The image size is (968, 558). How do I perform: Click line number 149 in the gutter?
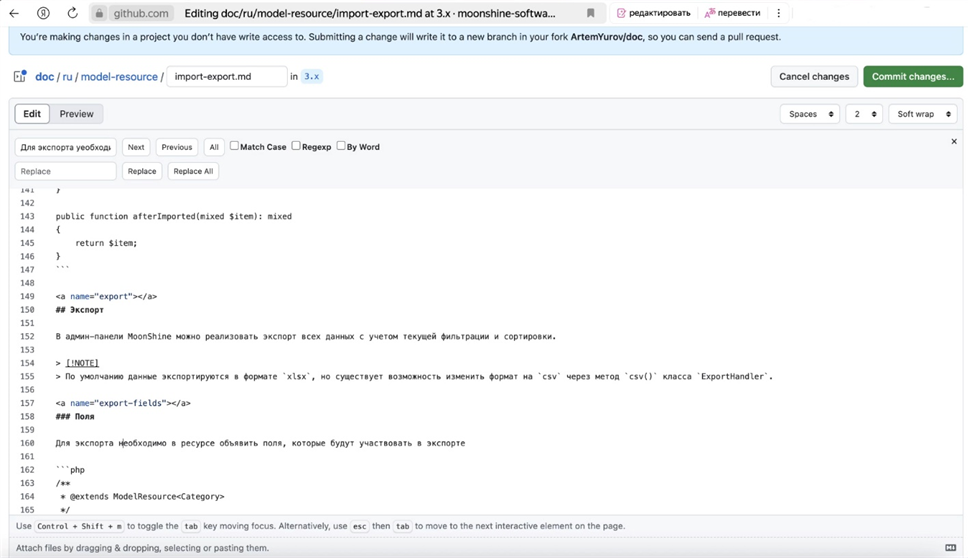point(27,296)
